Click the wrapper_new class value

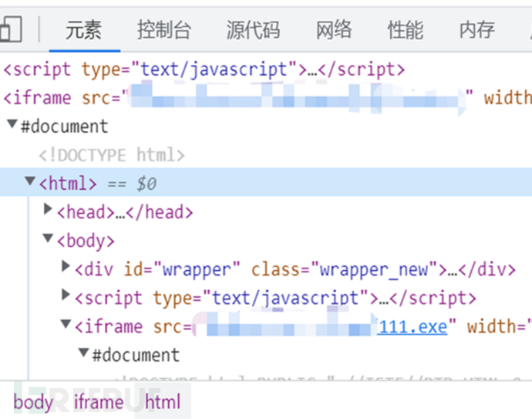click(x=374, y=270)
